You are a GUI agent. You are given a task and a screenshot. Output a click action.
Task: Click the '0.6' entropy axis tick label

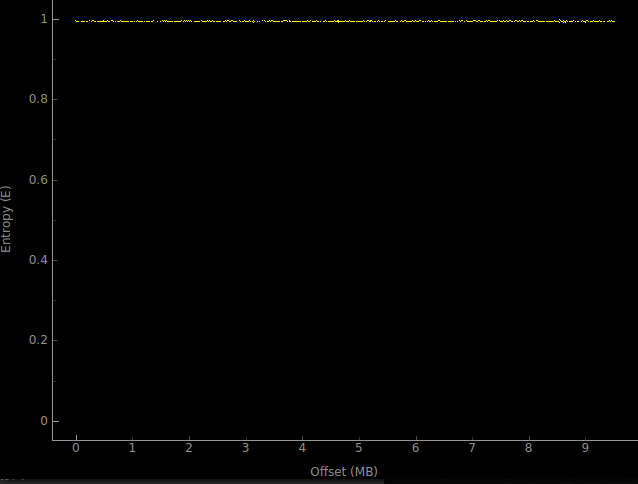37,180
